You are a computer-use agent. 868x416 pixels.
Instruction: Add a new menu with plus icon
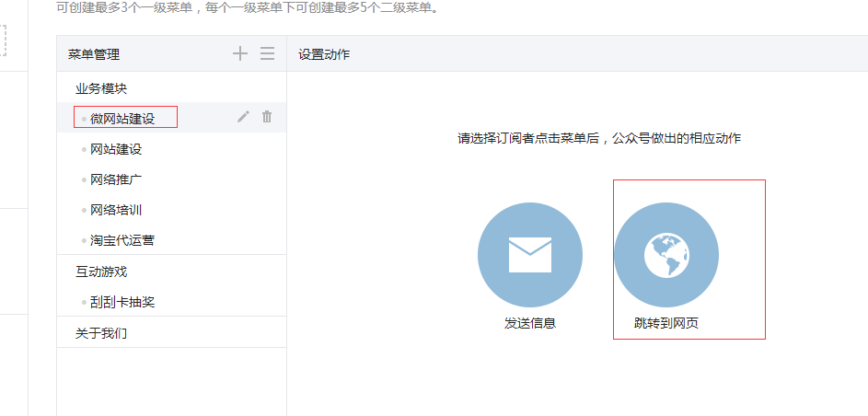tap(239, 53)
